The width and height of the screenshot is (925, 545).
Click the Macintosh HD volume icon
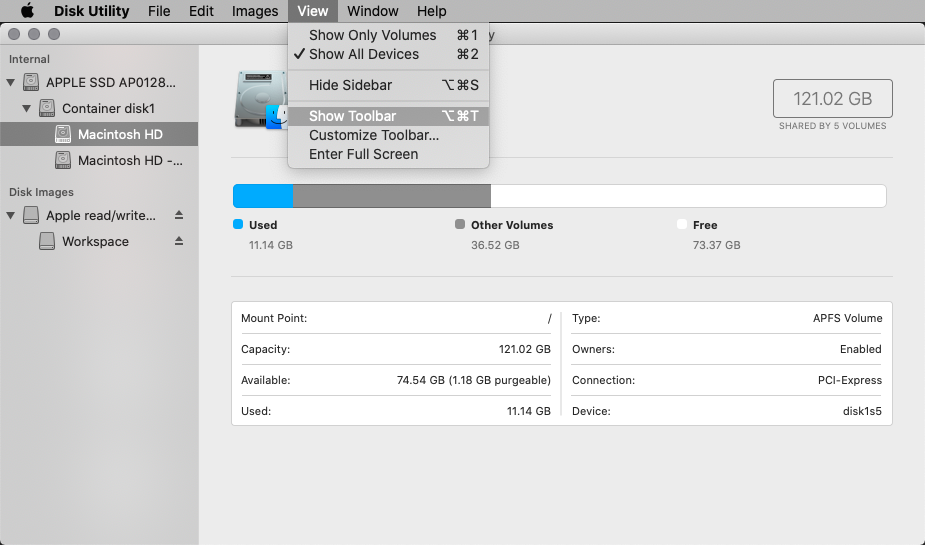[63, 134]
